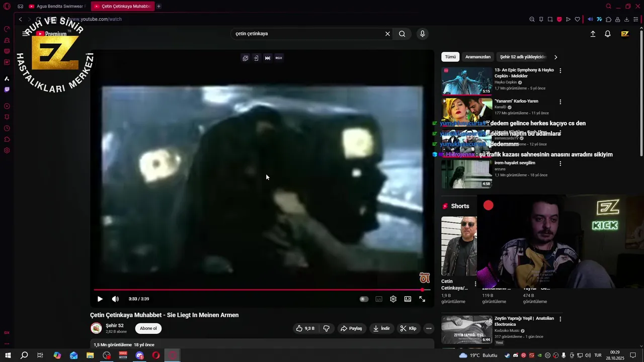Open options for irem-hayalet sevgilim video
Image resolution: width=644 pixels, height=362 pixels.
pos(560,163)
